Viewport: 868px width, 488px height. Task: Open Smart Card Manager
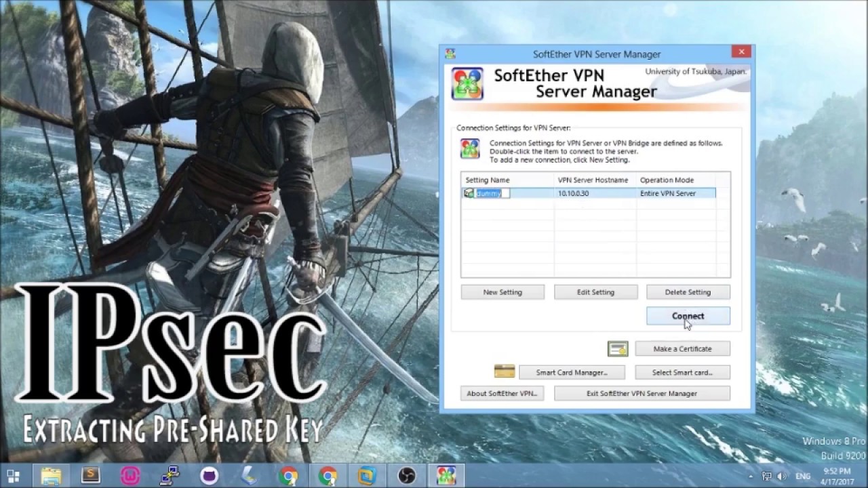point(572,373)
